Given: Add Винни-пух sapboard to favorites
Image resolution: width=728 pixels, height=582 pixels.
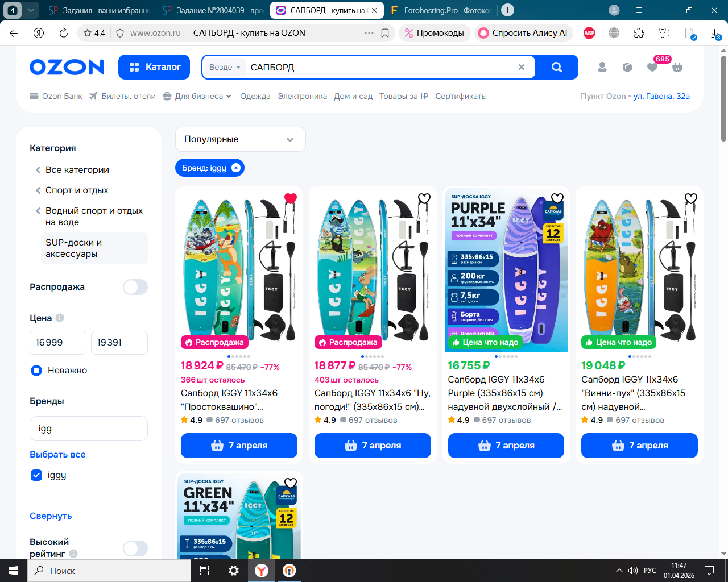Looking at the screenshot, I should pyautogui.click(x=691, y=198).
